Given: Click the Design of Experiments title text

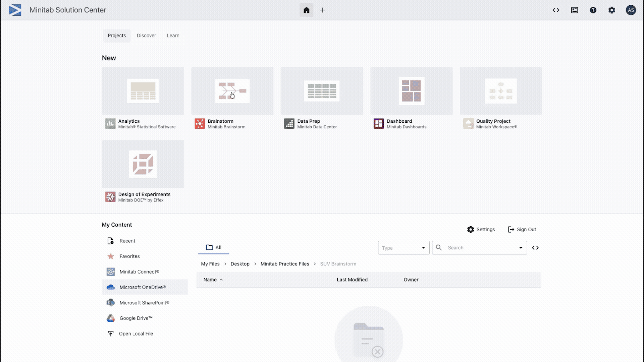Looking at the screenshot, I should tap(144, 194).
